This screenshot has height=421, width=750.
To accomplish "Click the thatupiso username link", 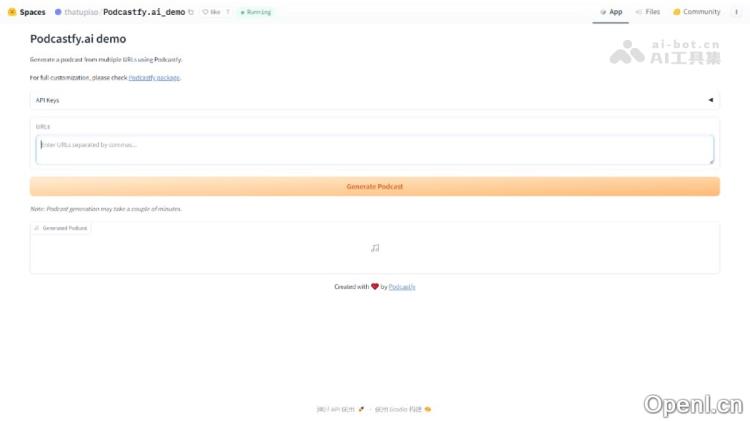I will click(80, 12).
